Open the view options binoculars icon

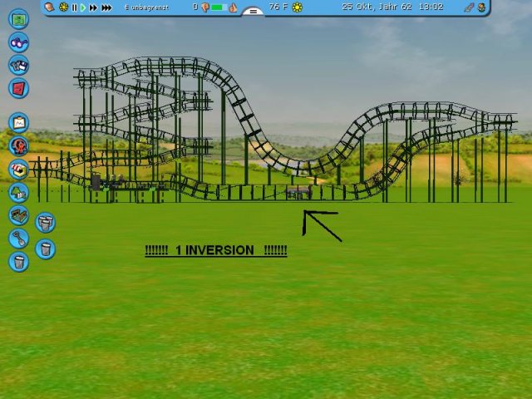tap(18, 42)
